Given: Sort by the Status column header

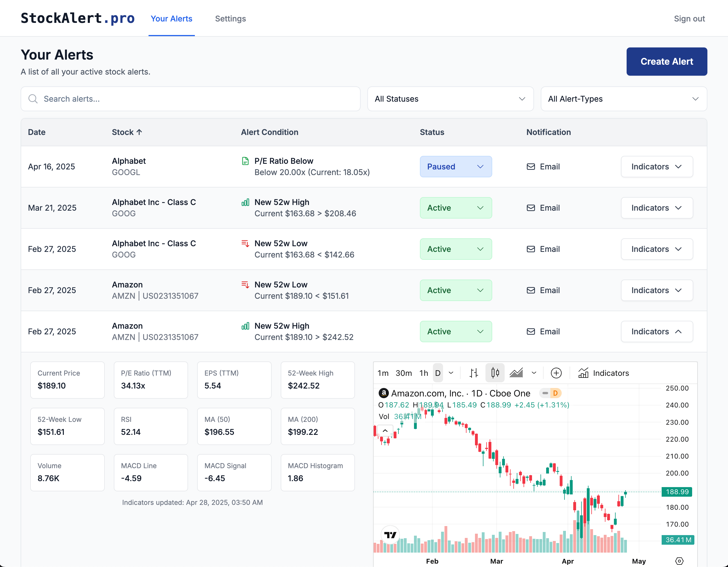Looking at the screenshot, I should tap(432, 132).
